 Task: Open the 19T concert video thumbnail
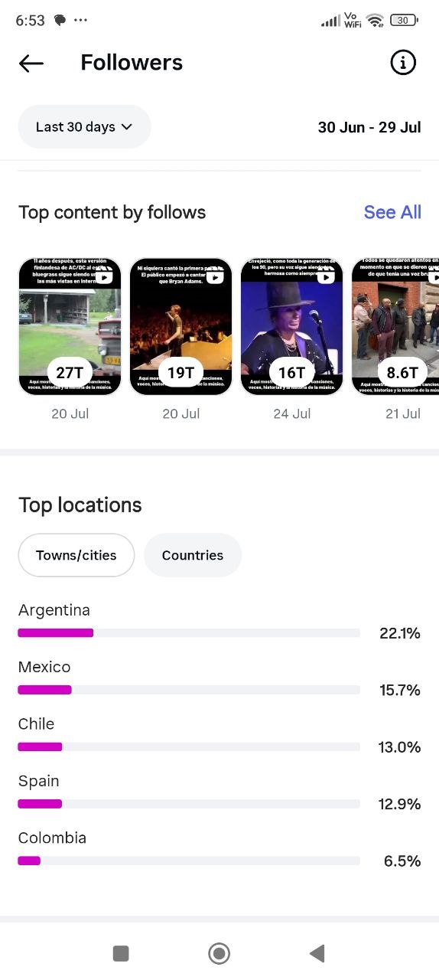(180, 327)
